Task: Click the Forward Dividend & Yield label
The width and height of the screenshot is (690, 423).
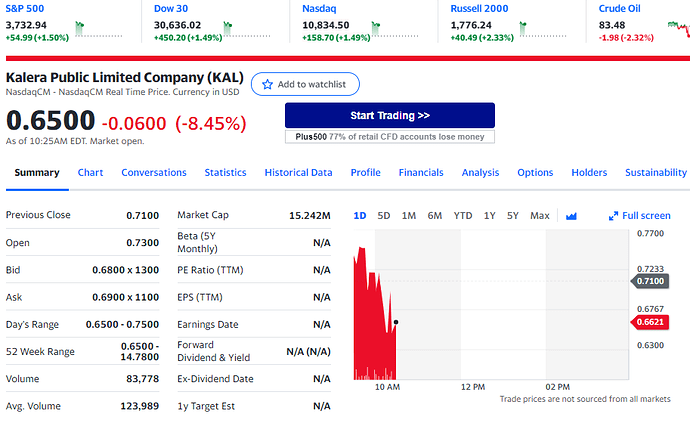Action: tap(213, 351)
